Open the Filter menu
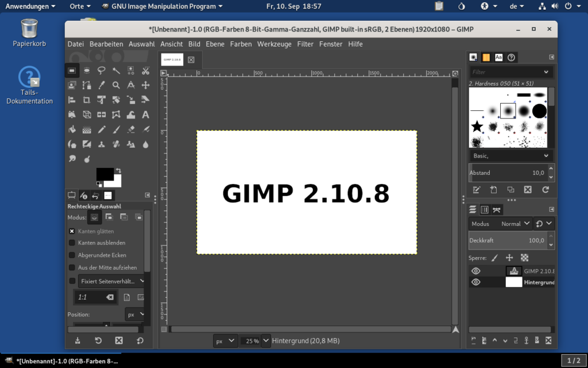The height and width of the screenshot is (368, 588). [305, 44]
